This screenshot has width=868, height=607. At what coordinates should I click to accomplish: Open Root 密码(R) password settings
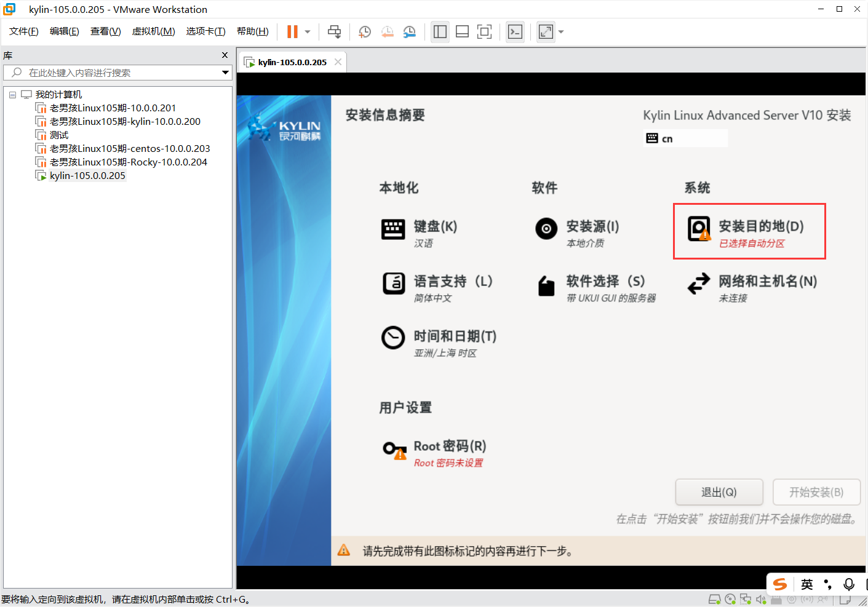[x=434, y=453]
